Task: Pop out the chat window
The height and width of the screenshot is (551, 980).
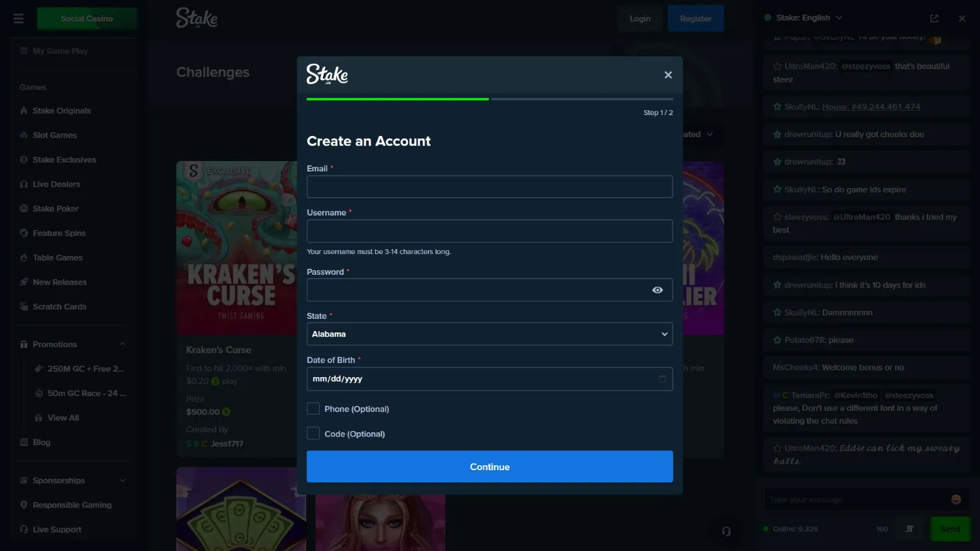Action: [934, 18]
